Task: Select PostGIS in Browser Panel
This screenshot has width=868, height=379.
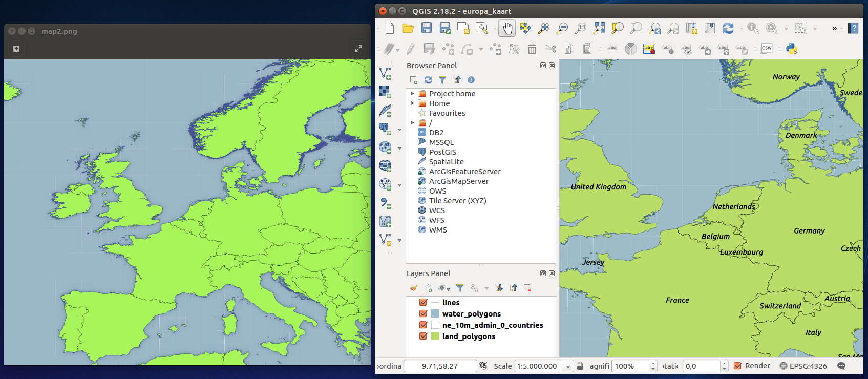Action: (x=442, y=152)
